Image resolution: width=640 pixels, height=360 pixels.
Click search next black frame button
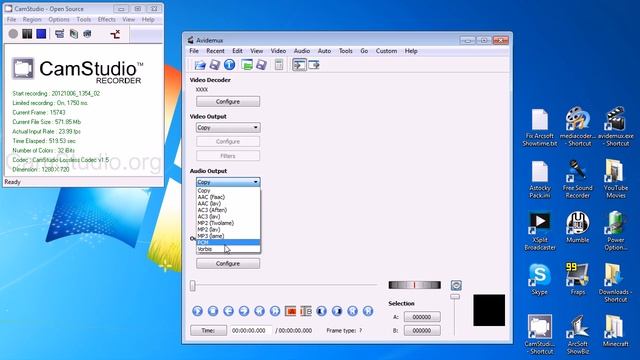click(337, 311)
